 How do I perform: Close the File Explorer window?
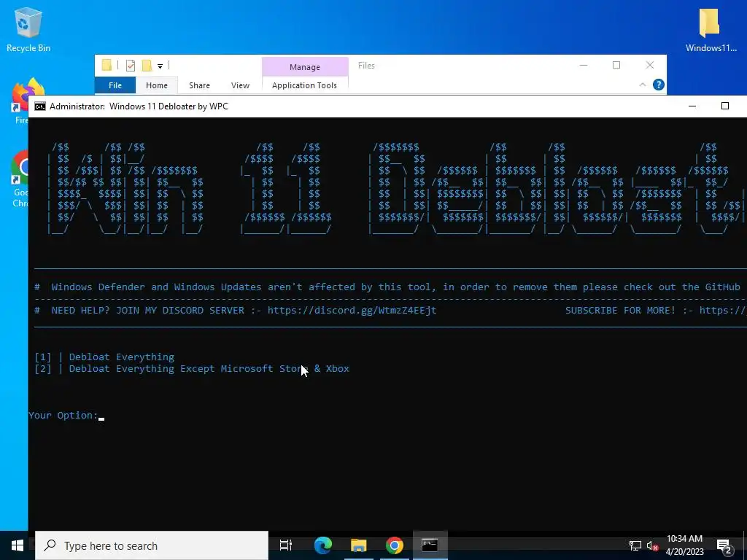[650, 65]
